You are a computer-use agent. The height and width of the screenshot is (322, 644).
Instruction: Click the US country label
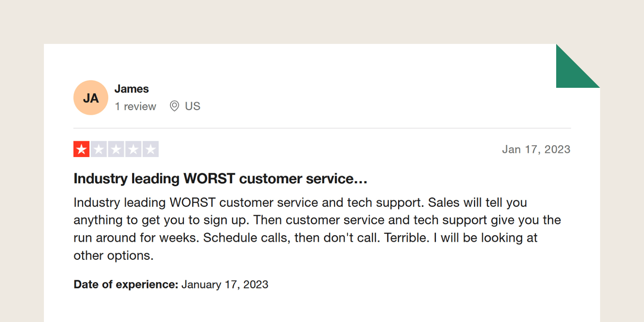coord(192,106)
